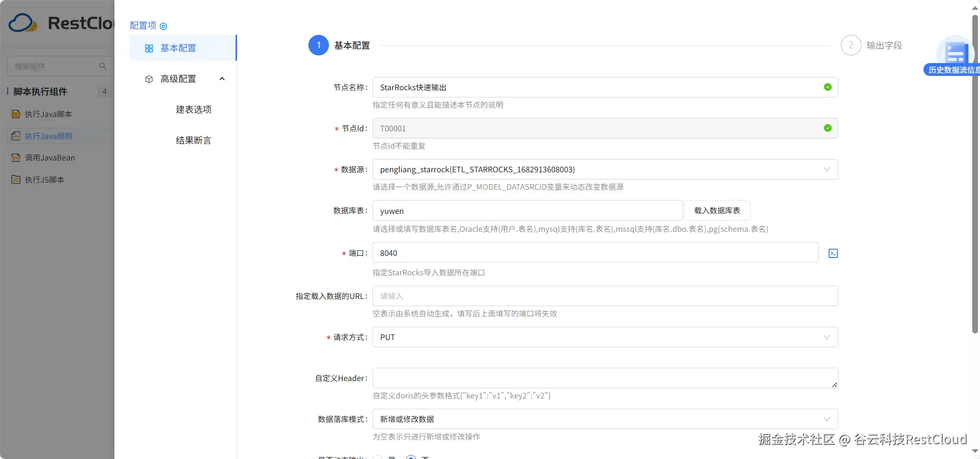
Task: Click the hint starting 空表示由系统自动生成
Action: [x=465, y=314]
